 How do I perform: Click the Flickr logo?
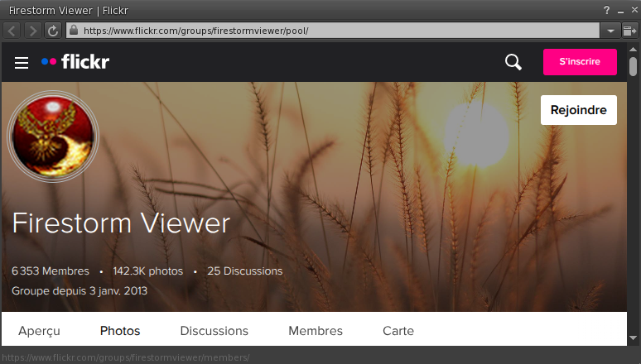point(75,62)
